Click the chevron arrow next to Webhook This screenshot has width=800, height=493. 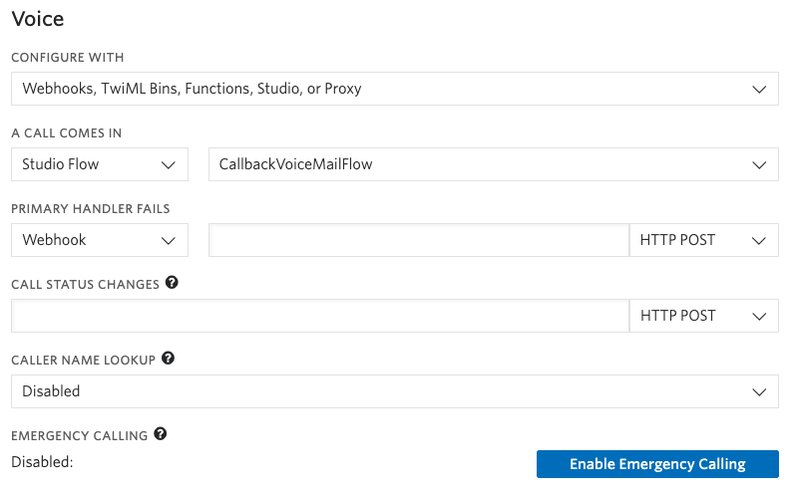(x=168, y=240)
